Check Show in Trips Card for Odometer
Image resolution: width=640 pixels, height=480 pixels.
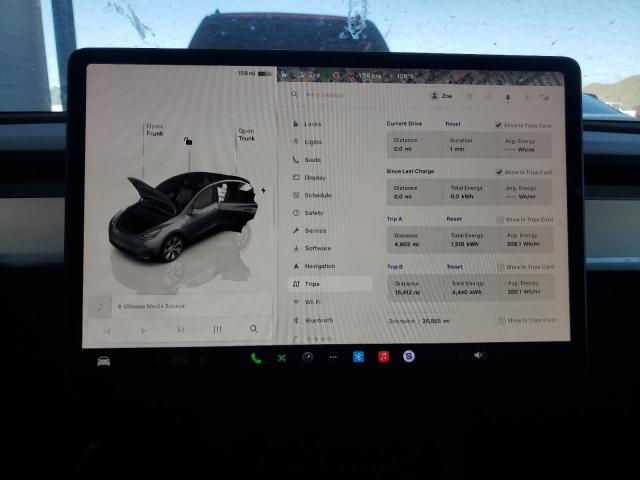coord(501,320)
